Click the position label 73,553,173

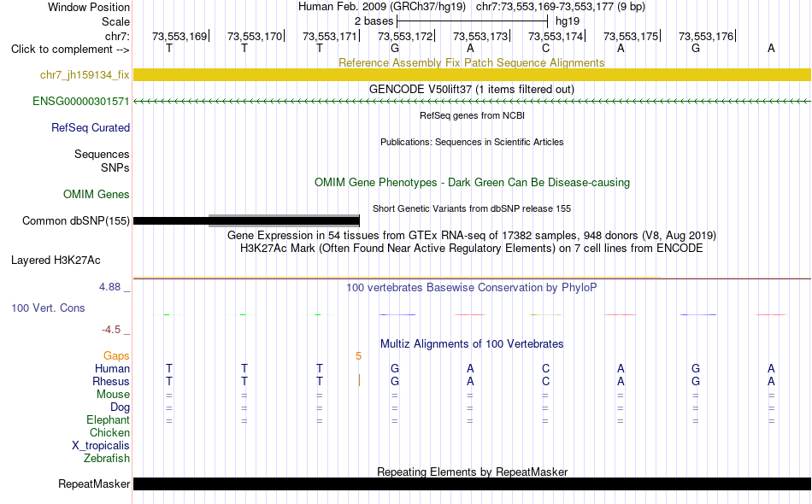click(480, 36)
